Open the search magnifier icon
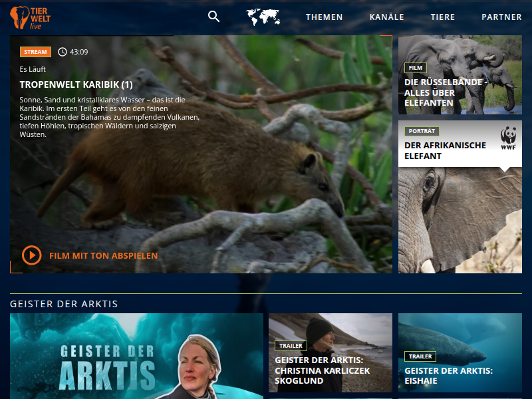Viewport: 532px width, 399px height. point(213,17)
